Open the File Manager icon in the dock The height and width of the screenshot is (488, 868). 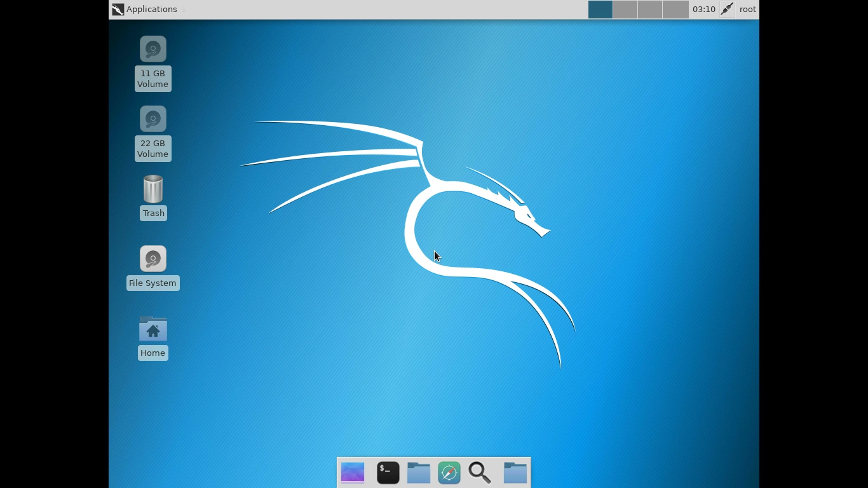pos(419,473)
